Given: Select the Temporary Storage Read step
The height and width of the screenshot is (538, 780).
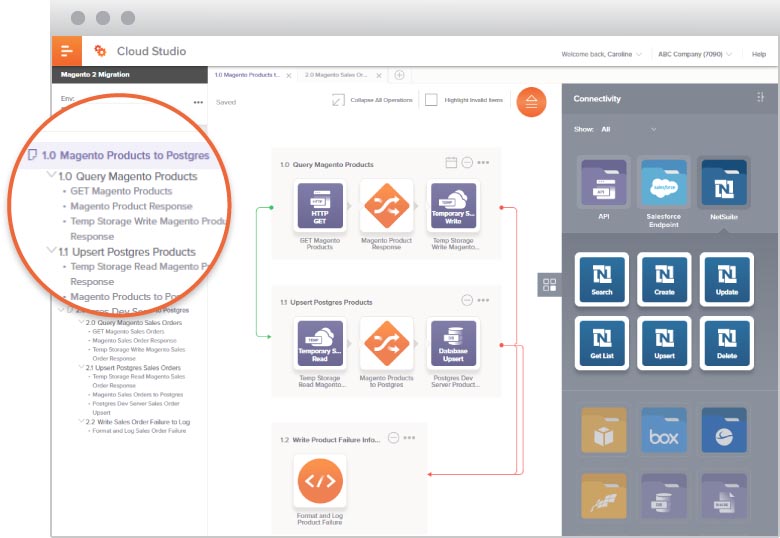Looking at the screenshot, I should tap(320, 343).
